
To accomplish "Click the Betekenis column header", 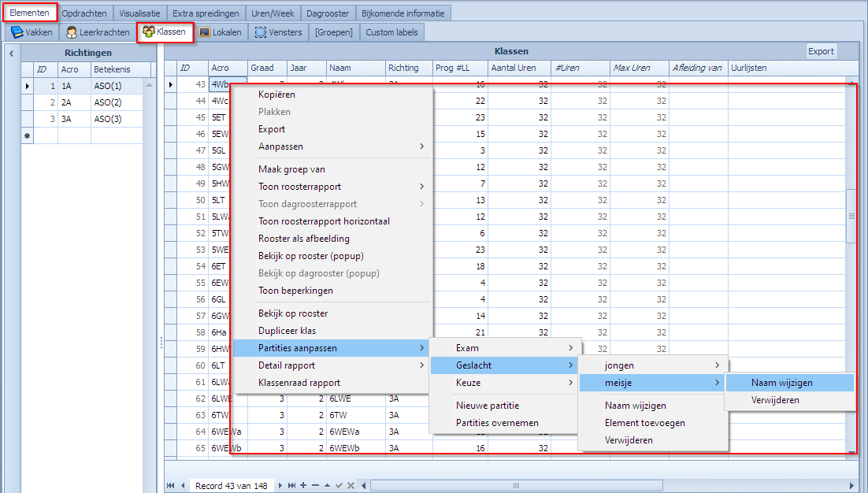I will (121, 69).
